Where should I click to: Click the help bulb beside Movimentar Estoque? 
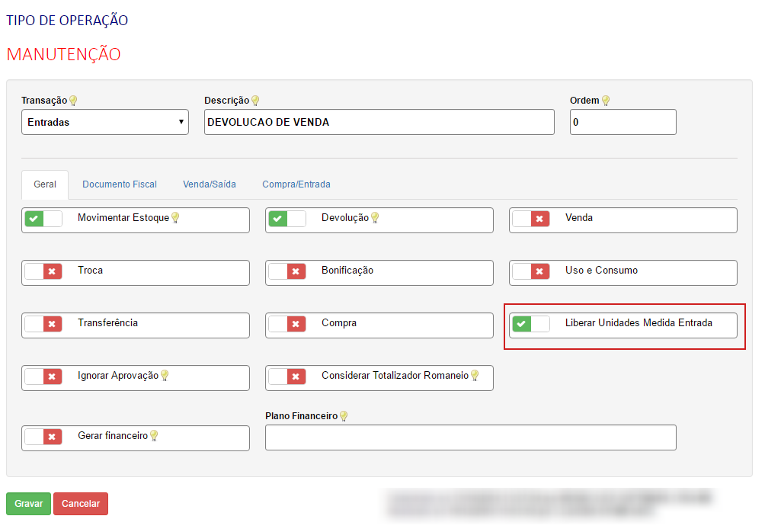pyautogui.click(x=174, y=218)
